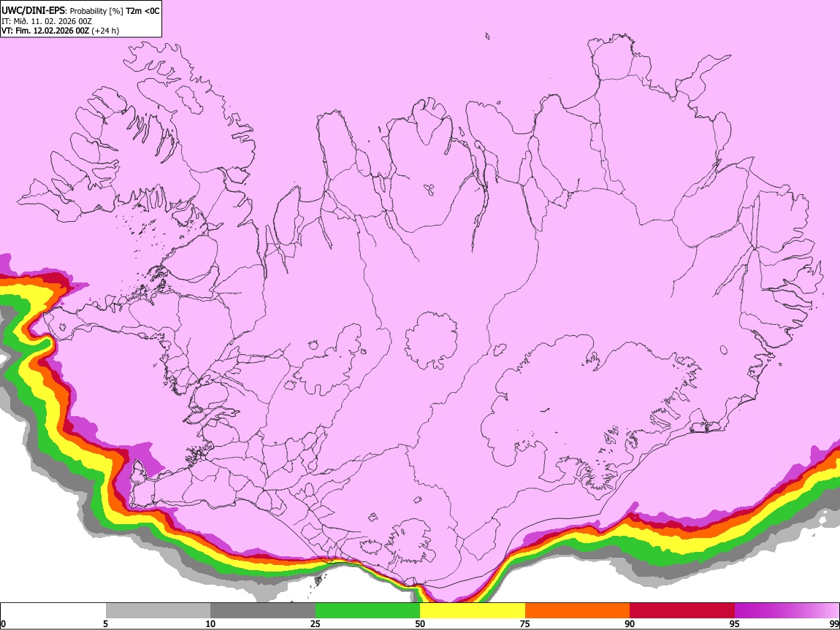Click the 'Probability [%] T2m <0C' label

pyautogui.click(x=115, y=11)
